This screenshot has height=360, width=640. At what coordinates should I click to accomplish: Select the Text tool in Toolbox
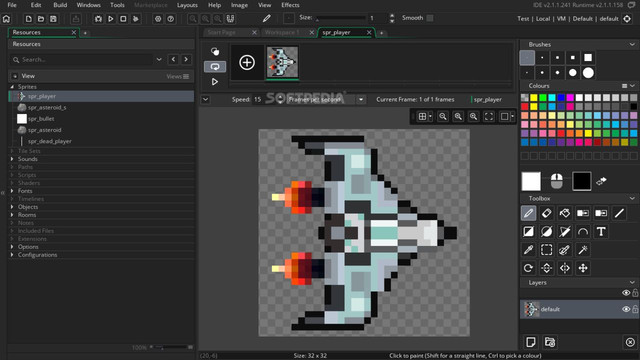click(x=601, y=231)
